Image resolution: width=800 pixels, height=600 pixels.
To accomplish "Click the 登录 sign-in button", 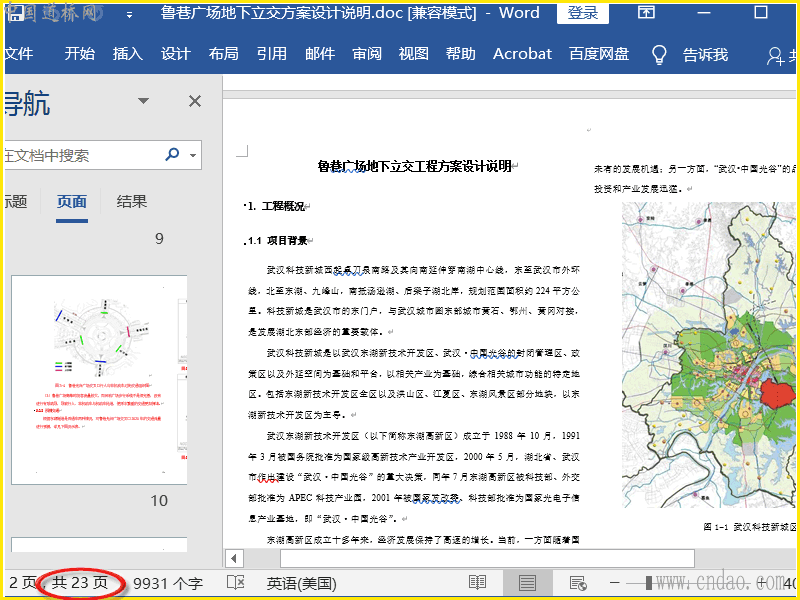I will [583, 13].
